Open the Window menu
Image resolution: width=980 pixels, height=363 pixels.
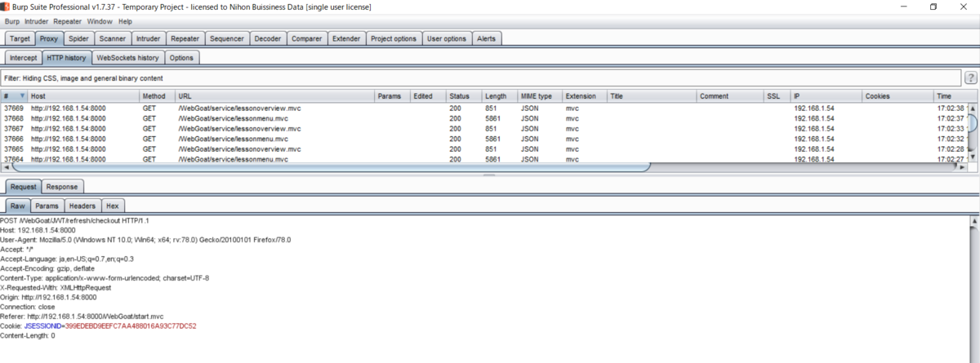point(100,21)
